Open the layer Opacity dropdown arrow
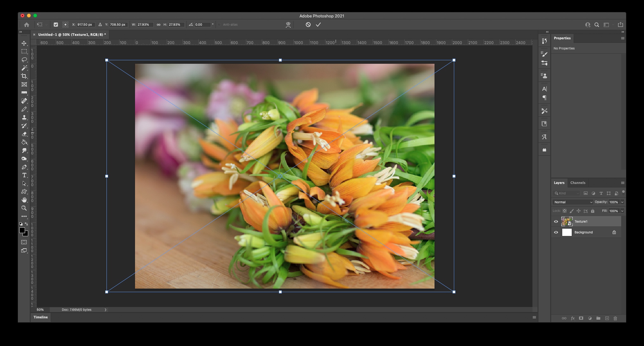This screenshot has height=346, width=644. [x=622, y=202]
